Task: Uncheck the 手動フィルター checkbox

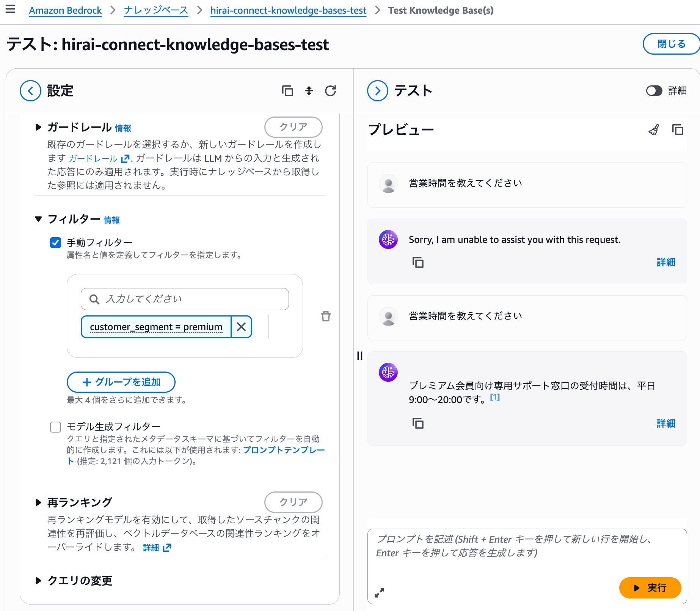Action: tap(55, 243)
